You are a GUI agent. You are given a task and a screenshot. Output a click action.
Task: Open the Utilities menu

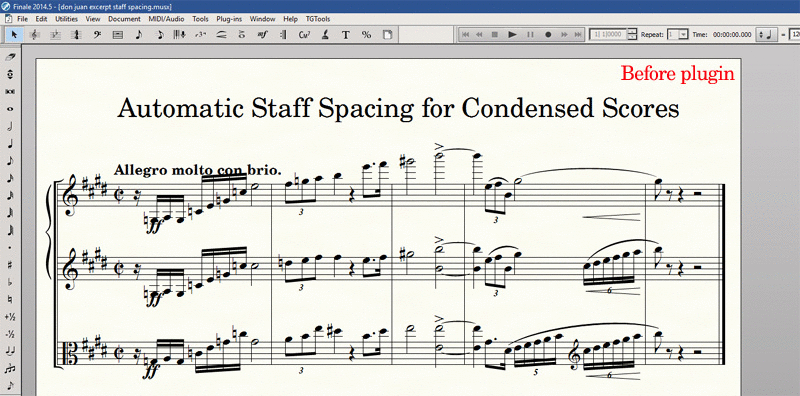coord(66,19)
